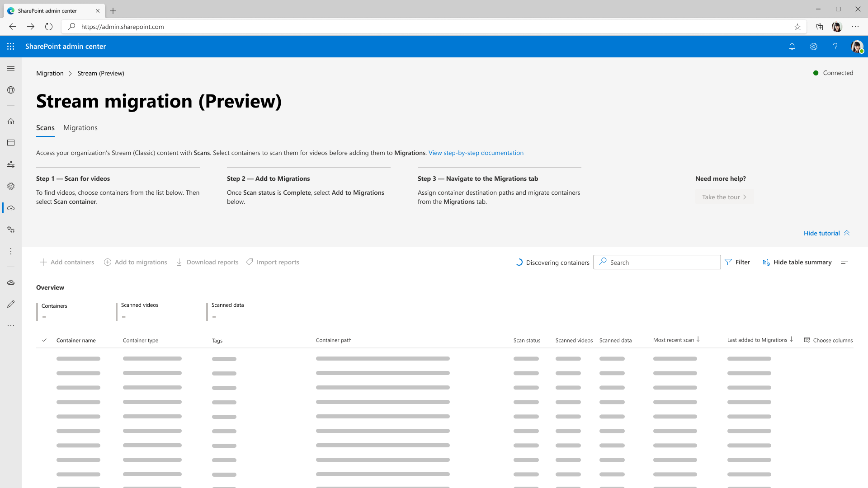Image resolution: width=868 pixels, height=488 pixels.
Task: Open the Filter dropdown menu
Action: tap(737, 262)
